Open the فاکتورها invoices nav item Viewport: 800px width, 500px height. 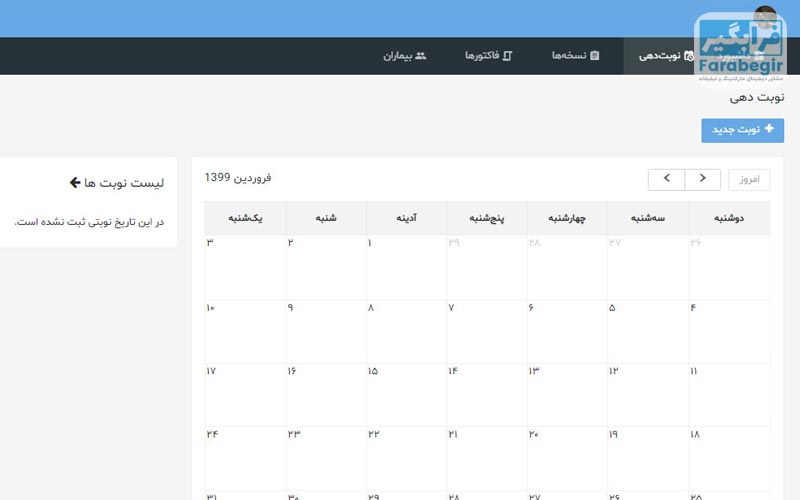[488, 56]
